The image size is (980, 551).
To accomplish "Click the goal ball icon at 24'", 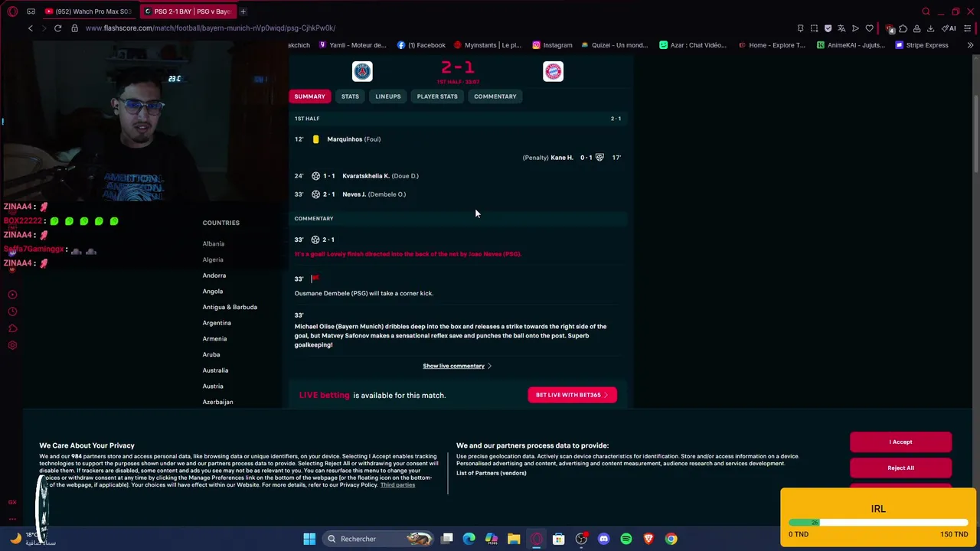I will pyautogui.click(x=315, y=176).
